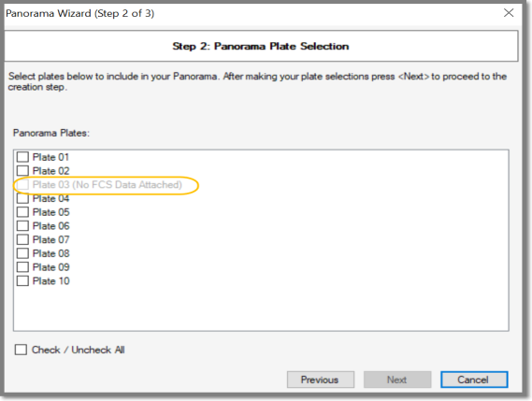Tick the Plate 09 checkbox

pyautogui.click(x=22, y=267)
